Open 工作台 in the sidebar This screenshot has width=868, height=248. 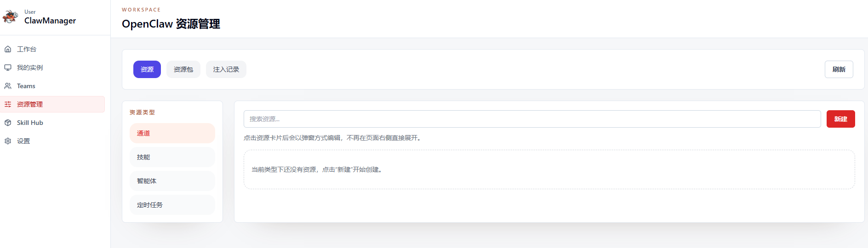click(x=52, y=49)
